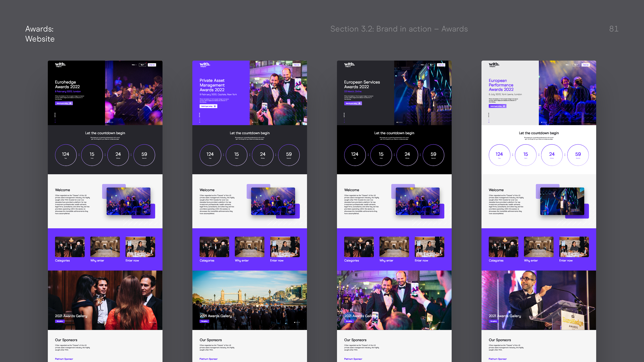Click calendar icon in Private Asset Submit your entry button
This screenshot has height=362, width=644.
pyautogui.click(x=215, y=106)
